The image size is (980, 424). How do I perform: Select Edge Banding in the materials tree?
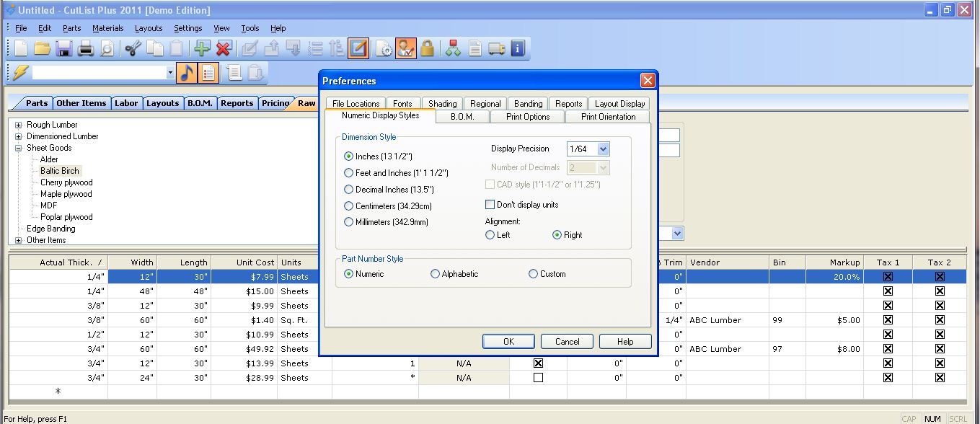[50, 229]
